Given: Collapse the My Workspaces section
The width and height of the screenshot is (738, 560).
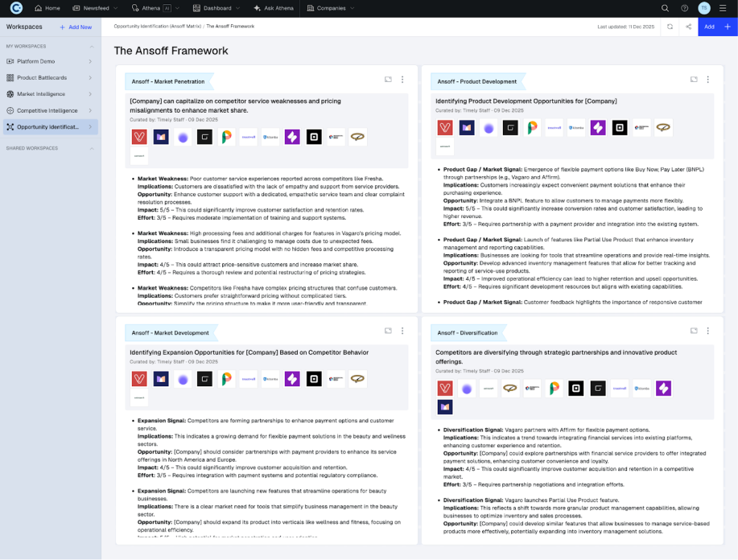Looking at the screenshot, I should (90, 46).
